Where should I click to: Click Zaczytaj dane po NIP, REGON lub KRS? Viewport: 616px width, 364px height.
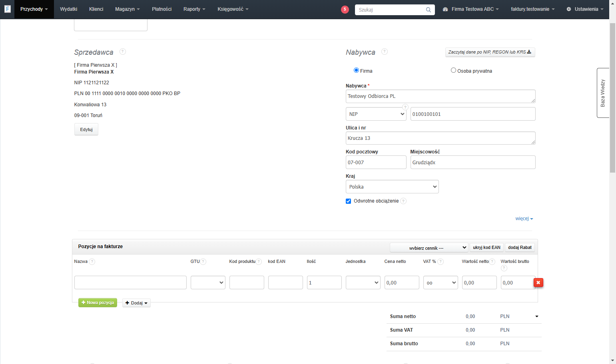point(490,52)
